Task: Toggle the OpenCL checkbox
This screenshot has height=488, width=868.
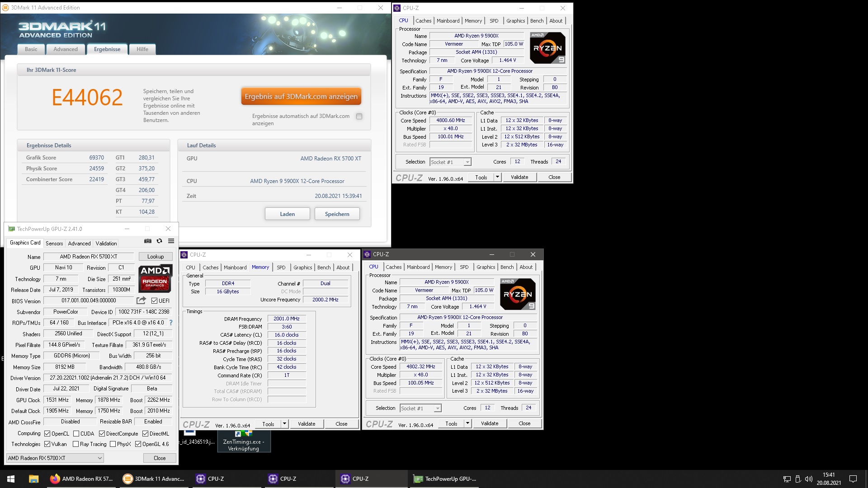Action: pyautogui.click(x=47, y=433)
